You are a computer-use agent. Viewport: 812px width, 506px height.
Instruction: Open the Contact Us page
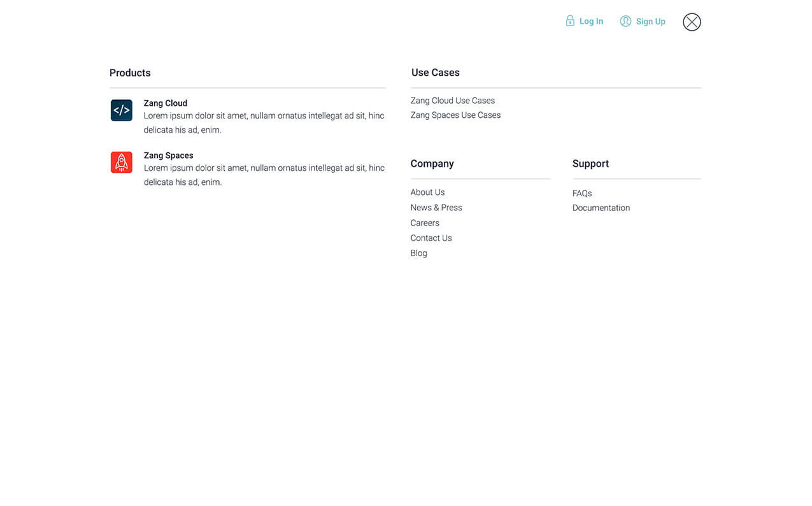point(431,237)
